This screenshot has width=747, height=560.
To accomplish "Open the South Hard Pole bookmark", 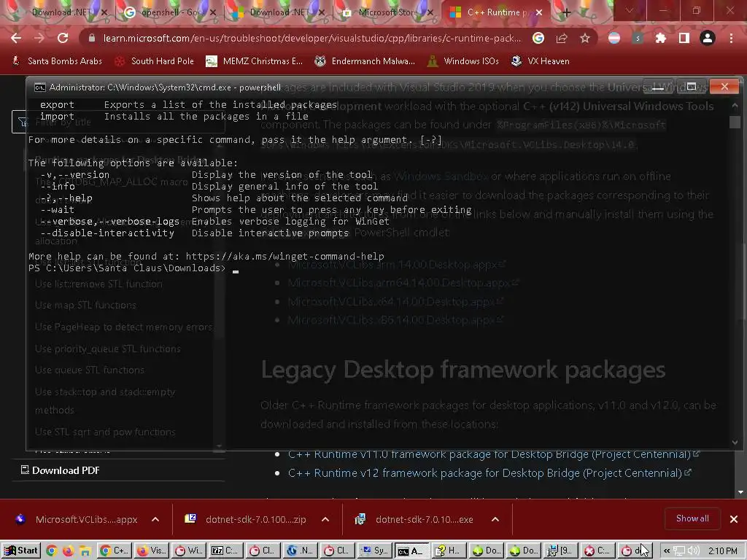I will (x=155, y=61).
